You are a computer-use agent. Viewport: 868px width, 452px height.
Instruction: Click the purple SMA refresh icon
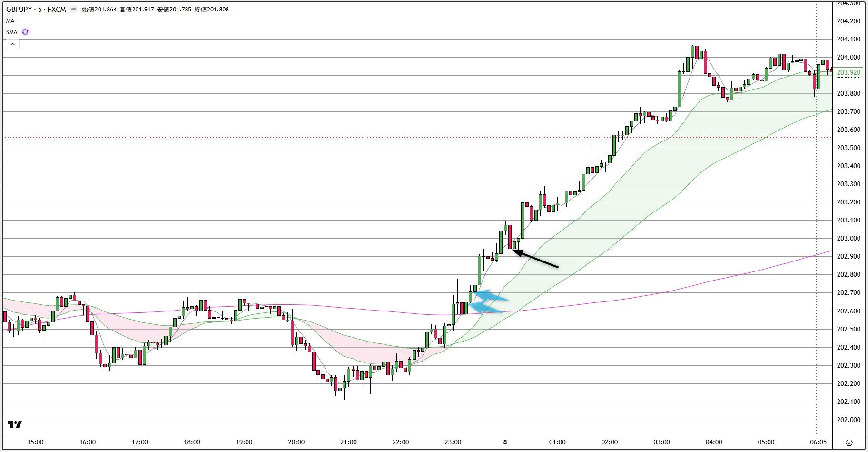tap(25, 32)
